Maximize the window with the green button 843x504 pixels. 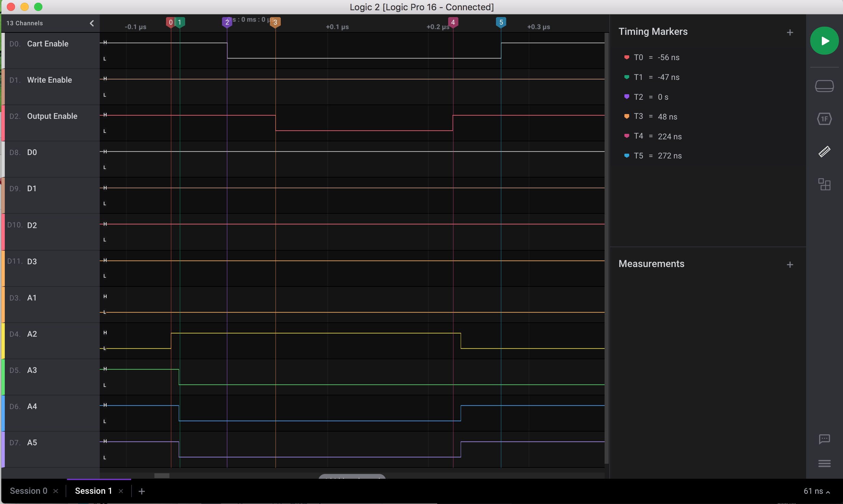pos(38,7)
